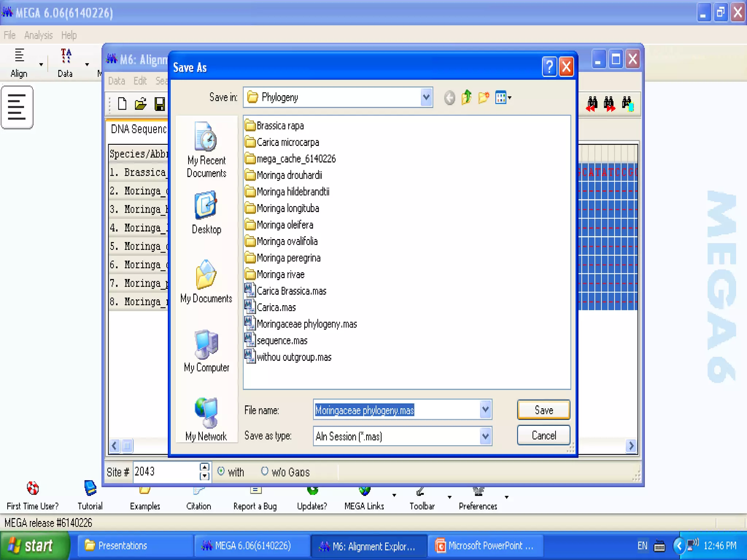
Task: Click the new blank document icon
Action: point(122,104)
